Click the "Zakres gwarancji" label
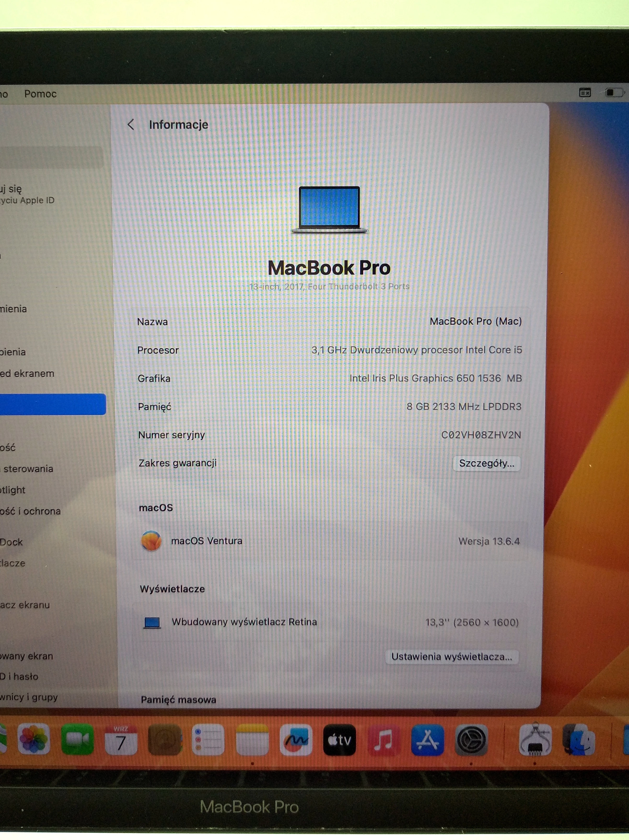Image resolution: width=629 pixels, height=840 pixels. [177, 463]
